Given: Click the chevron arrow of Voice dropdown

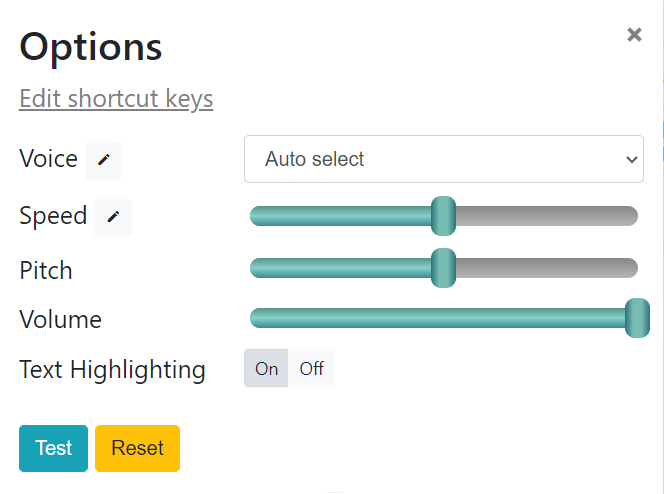Looking at the screenshot, I should pyautogui.click(x=631, y=160).
